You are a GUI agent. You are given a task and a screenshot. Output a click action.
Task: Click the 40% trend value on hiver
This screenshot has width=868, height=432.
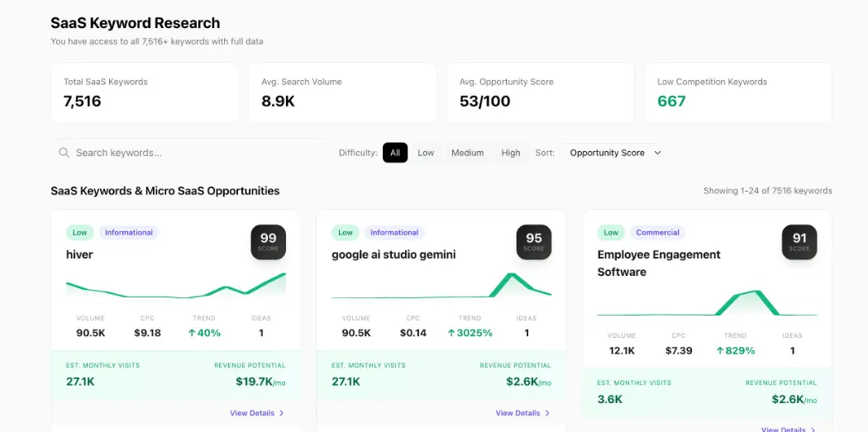pyautogui.click(x=205, y=333)
